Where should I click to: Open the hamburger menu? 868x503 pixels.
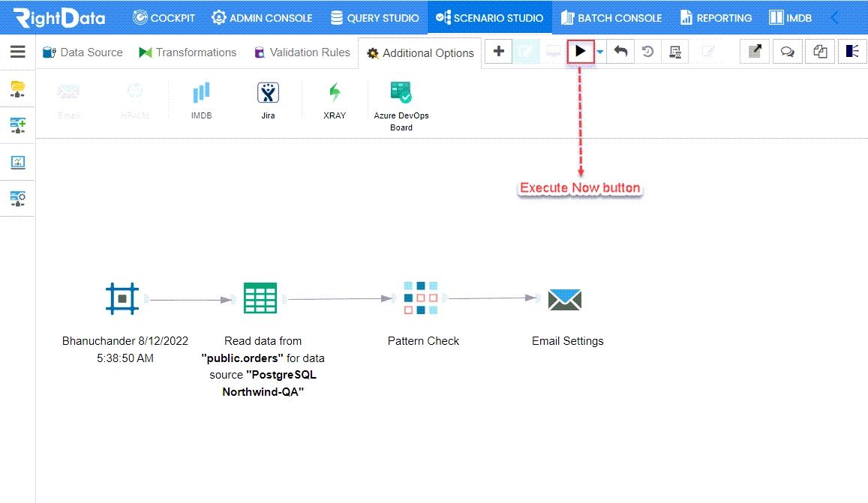point(18,51)
